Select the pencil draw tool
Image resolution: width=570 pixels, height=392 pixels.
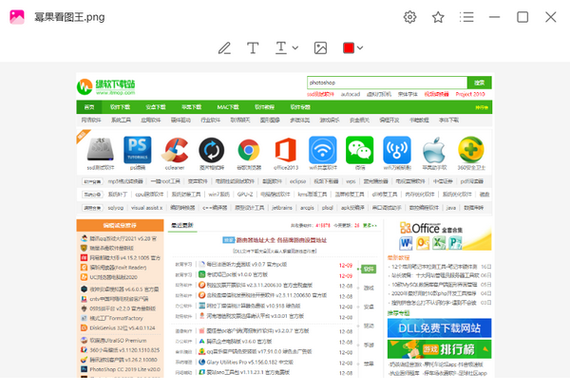point(224,48)
